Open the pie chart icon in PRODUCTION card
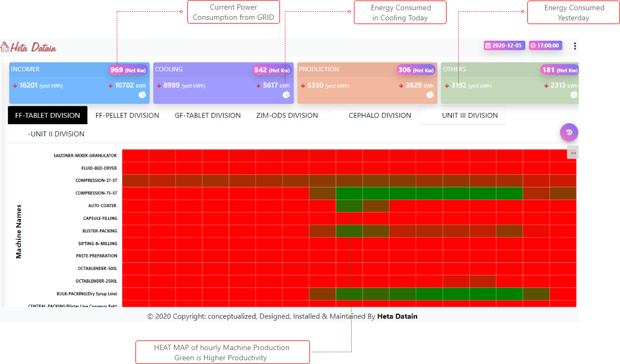The height and width of the screenshot is (364, 620). pyautogui.click(x=430, y=95)
